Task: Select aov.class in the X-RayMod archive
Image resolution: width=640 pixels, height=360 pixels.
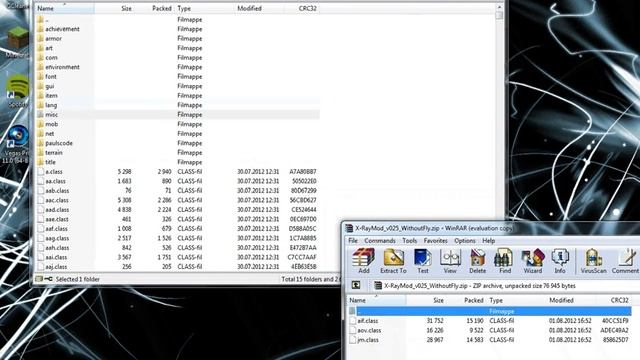Action: click(490, 330)
